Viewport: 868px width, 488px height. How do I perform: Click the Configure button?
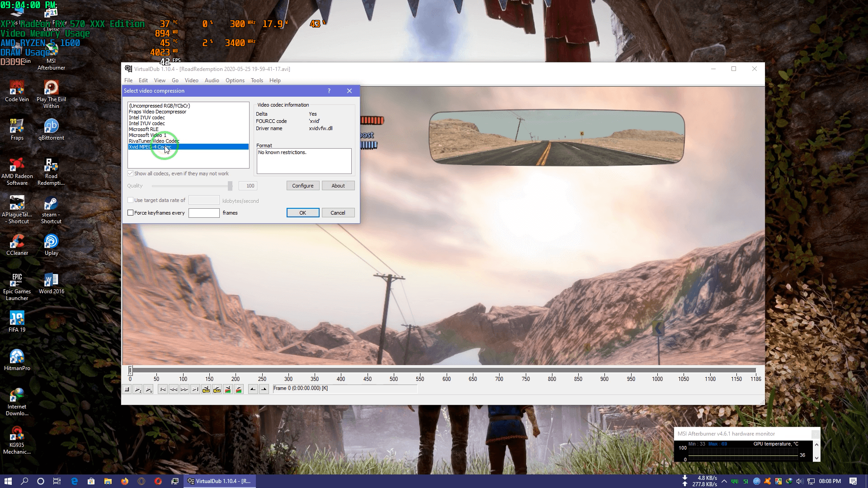(303, 186)
